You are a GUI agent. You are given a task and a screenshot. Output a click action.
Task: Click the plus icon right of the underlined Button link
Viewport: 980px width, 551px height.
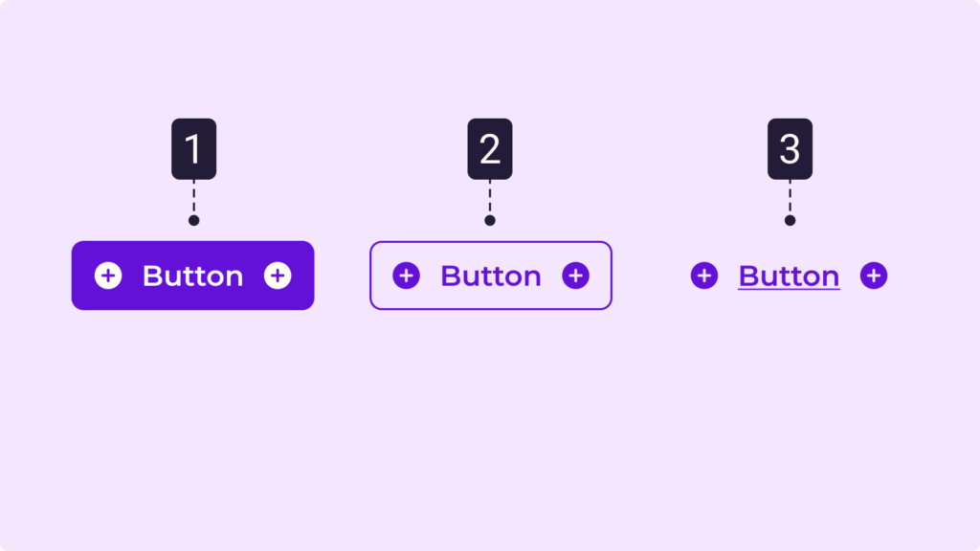click(874, 275)
